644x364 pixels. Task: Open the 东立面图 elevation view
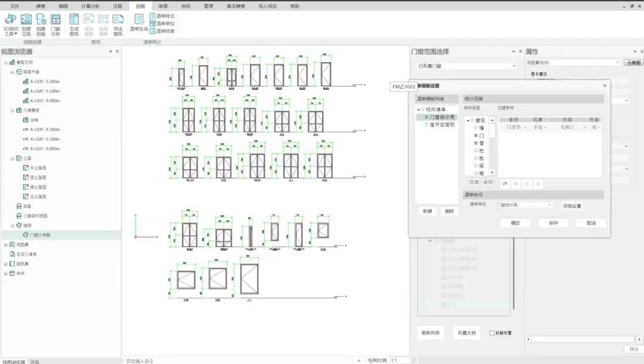(35, 168)
